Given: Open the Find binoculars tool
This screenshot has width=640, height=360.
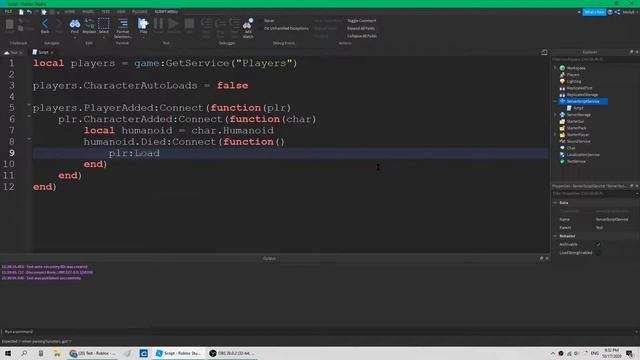Looking at the screenshot, I should 75,25.
